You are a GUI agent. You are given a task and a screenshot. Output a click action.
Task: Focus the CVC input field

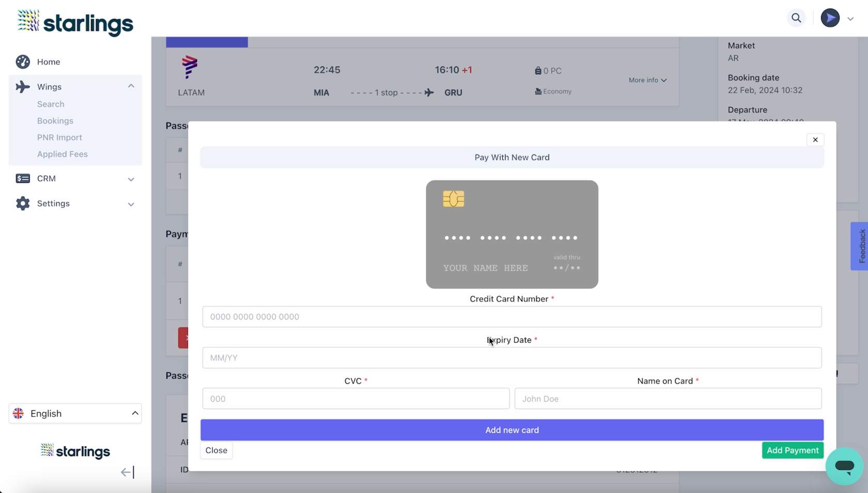tap(355, 399)
